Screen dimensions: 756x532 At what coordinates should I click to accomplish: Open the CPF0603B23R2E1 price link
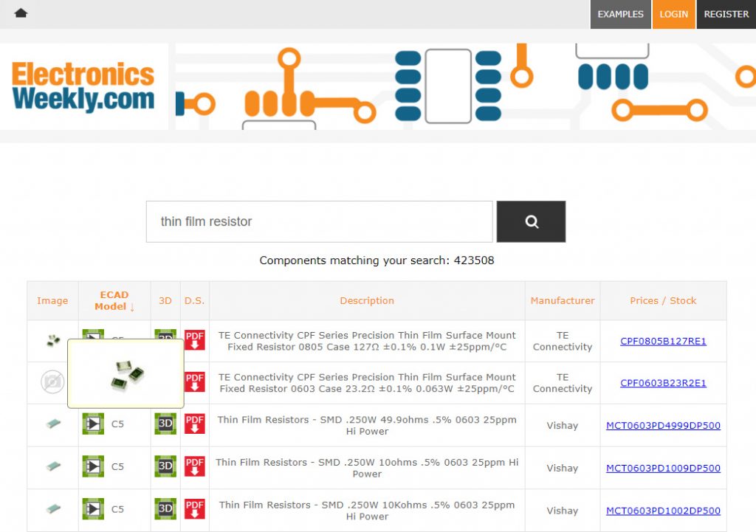[x=663, y=383]
